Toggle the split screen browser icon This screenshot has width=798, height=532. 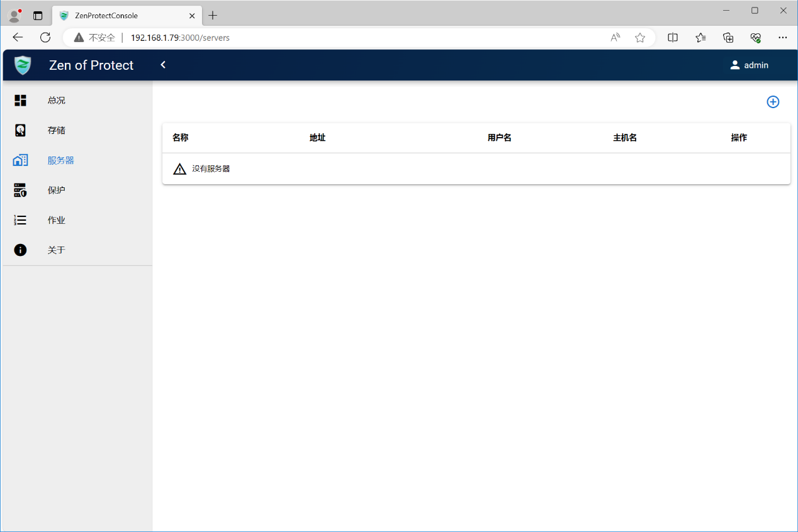click(x=673, y=38)
